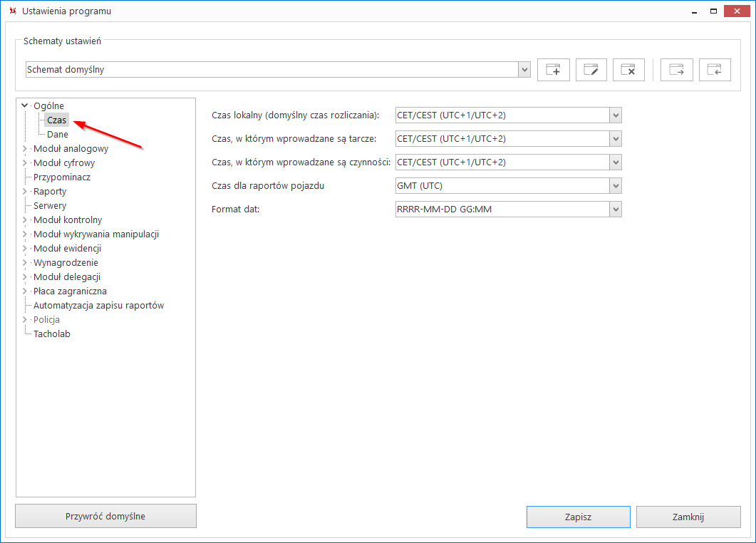Collapse the Ogólne tree node

25,105
